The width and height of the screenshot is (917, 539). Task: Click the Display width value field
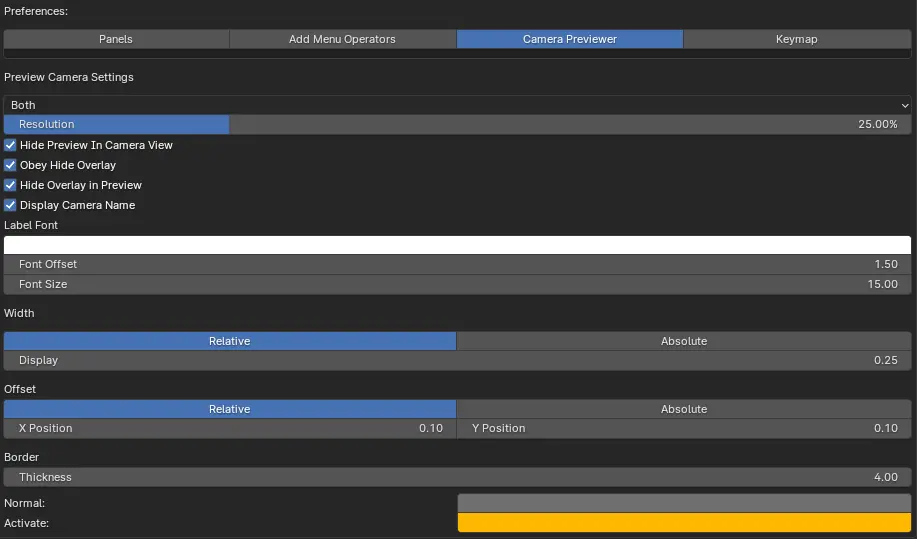[x=457, y=360]
